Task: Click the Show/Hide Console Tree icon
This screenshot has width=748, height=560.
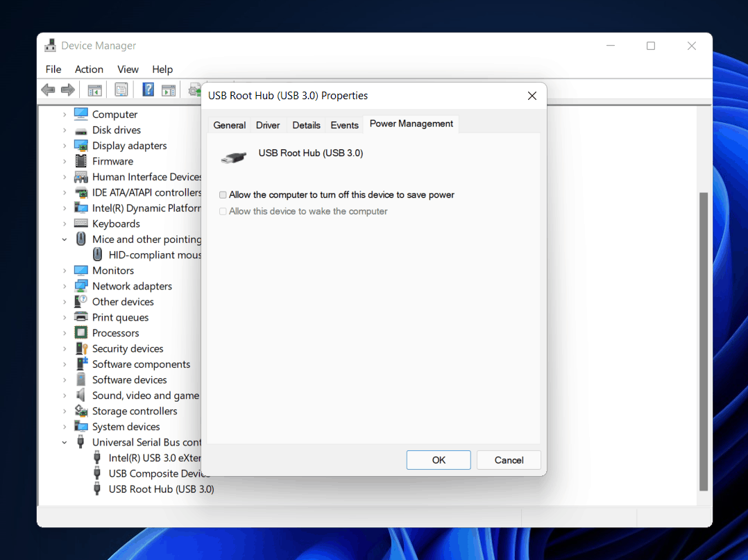Action: (94, 90)
